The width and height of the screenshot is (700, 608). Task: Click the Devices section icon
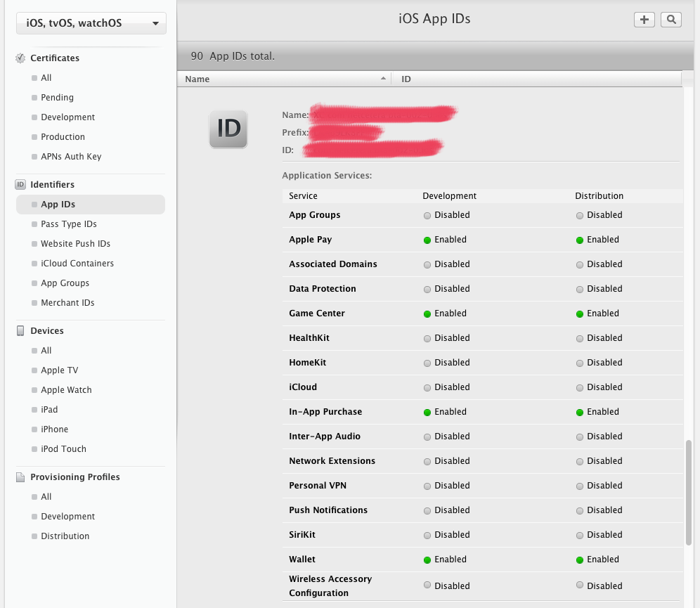click(20, 331)
